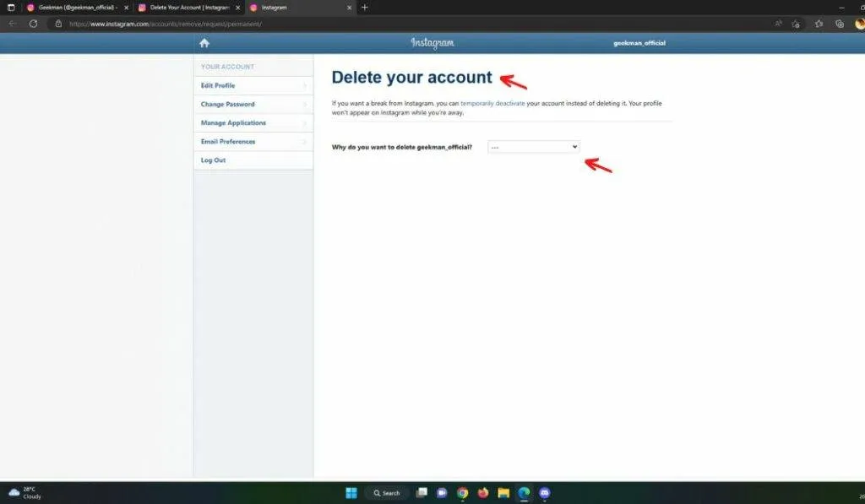865x504 pixels.
Task: Click the Why do you want to delete label
Action: click(401, 147)
